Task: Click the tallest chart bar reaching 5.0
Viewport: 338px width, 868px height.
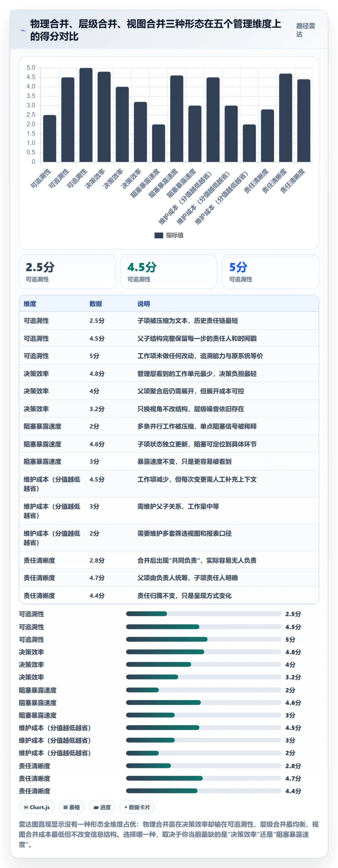Action: pos(86,115)
